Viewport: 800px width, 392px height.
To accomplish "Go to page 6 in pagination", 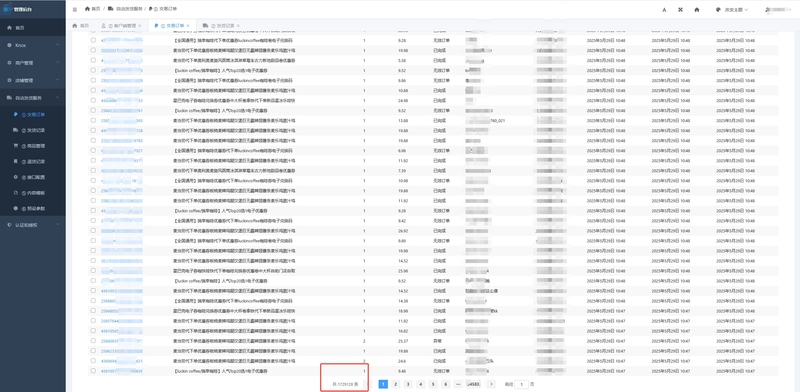I will pos(445,384).
